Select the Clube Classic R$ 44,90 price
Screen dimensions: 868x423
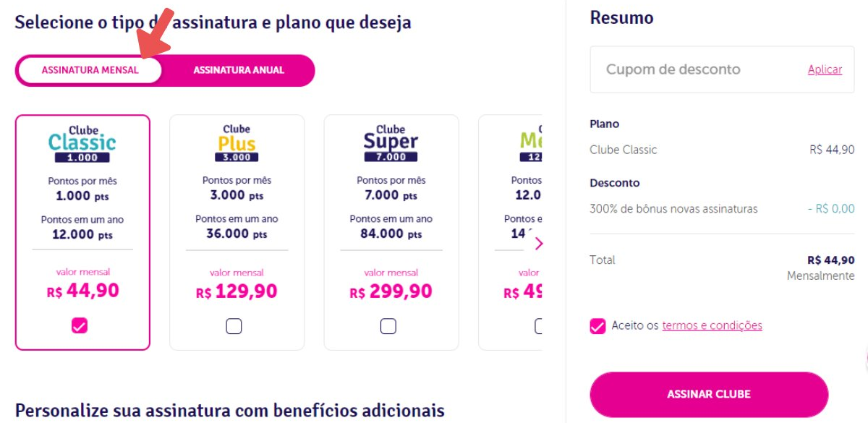click(82, 291)
